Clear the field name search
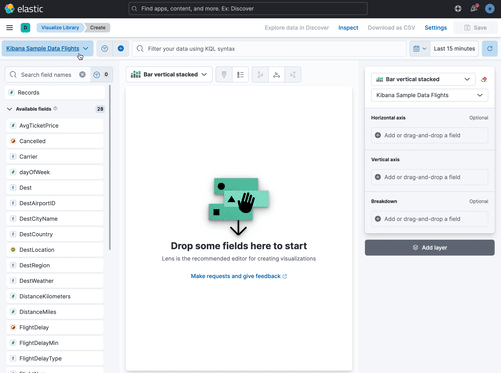Viewport: 501px width, 373px height. pyautogui.click(x=82, y=75)
